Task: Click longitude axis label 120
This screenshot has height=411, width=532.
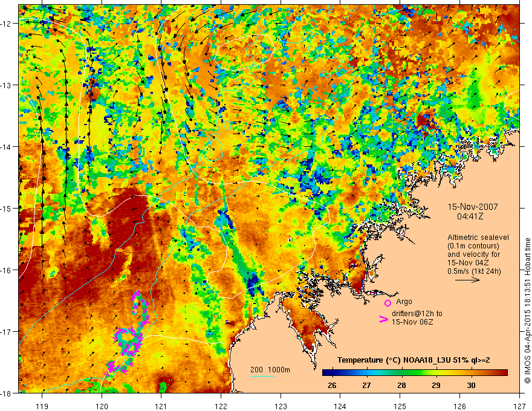Action: pyautogui.click(x=102, y=406)
